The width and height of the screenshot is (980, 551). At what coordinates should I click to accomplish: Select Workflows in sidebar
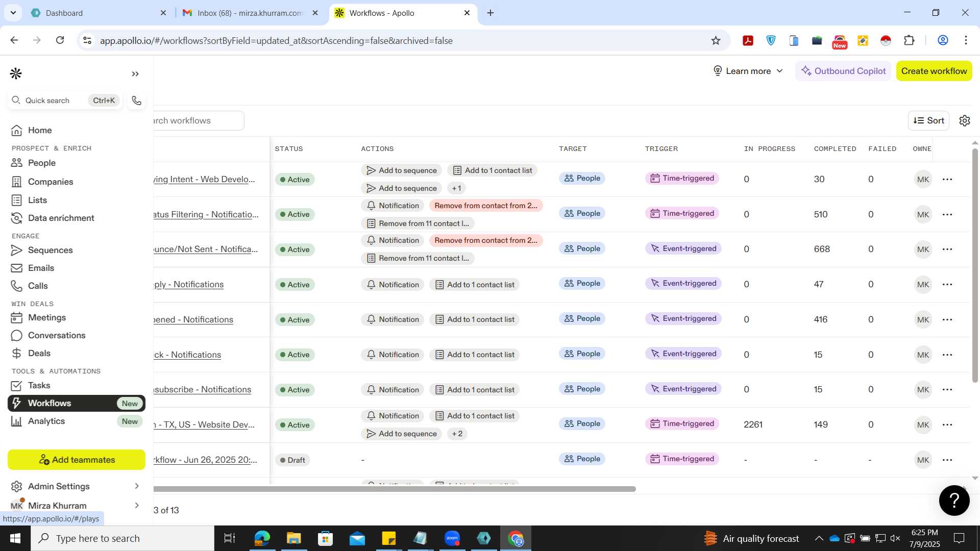tap(77, 403)
